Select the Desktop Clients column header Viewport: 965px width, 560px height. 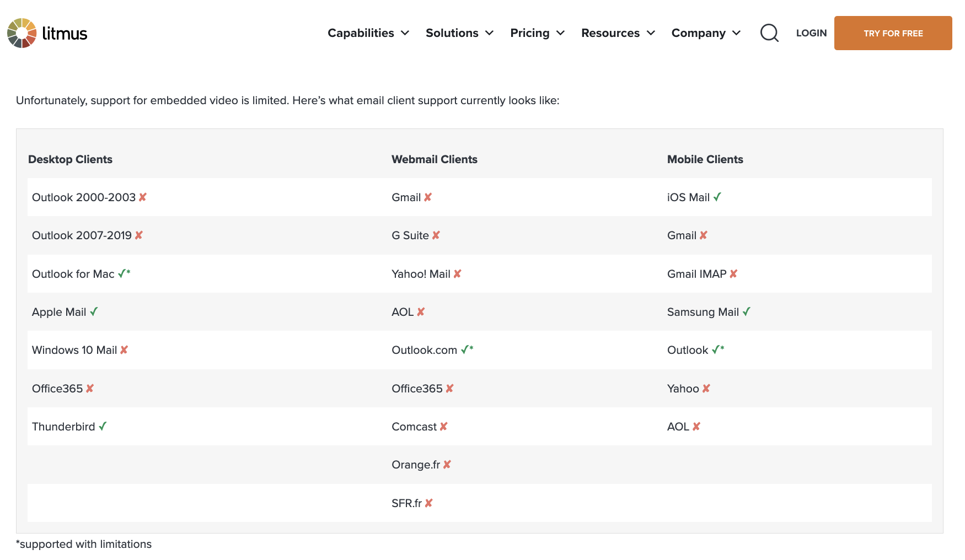coord(70,159)
